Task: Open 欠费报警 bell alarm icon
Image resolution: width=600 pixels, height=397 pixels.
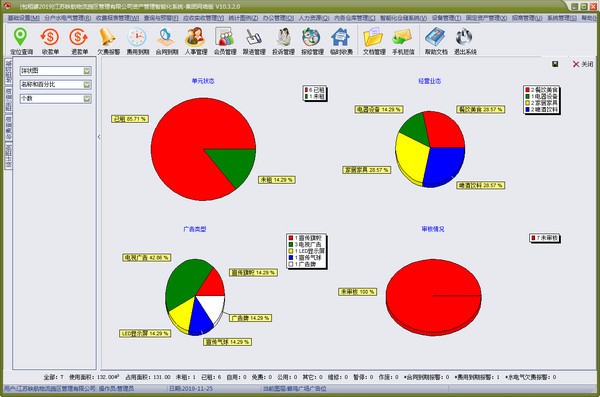Action: [x=108, y=41]
